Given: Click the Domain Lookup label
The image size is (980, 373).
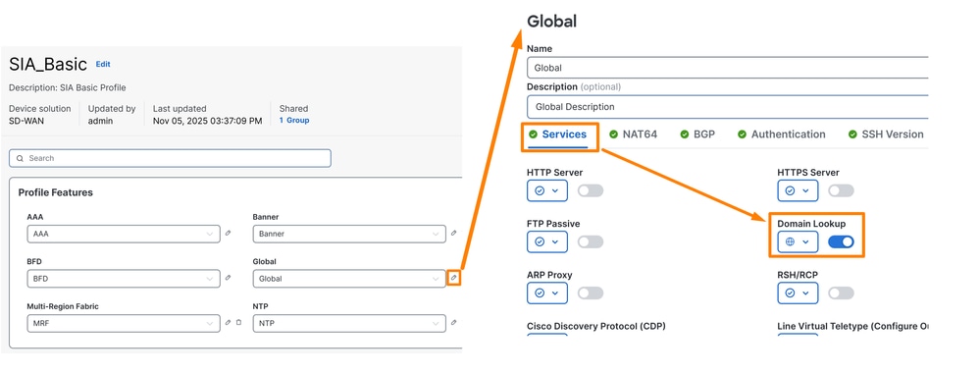Looking at the screenshot, I should (x=811, y=224).
